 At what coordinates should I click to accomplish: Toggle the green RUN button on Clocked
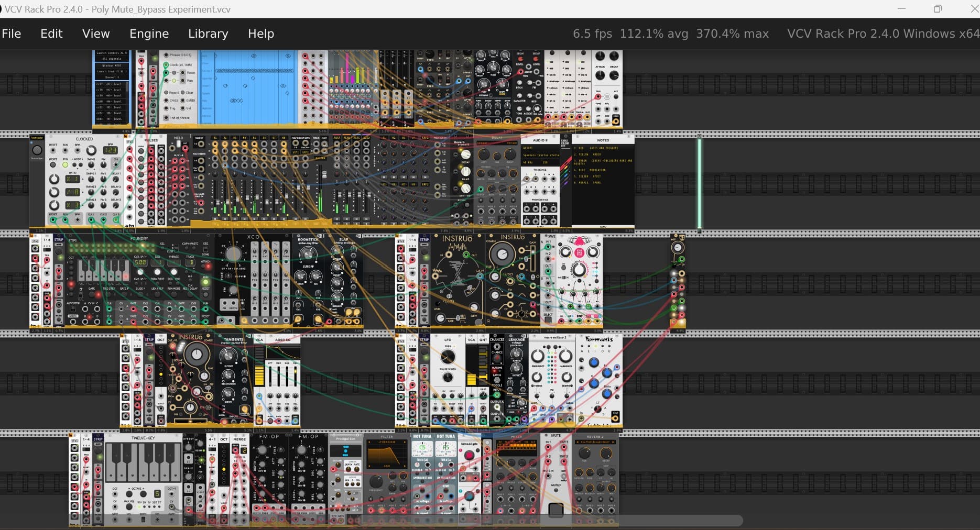[65, 164]
